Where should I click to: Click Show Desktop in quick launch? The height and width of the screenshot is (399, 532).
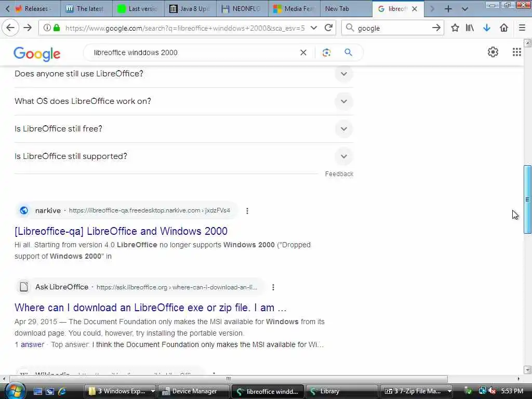tap(37, 391)
